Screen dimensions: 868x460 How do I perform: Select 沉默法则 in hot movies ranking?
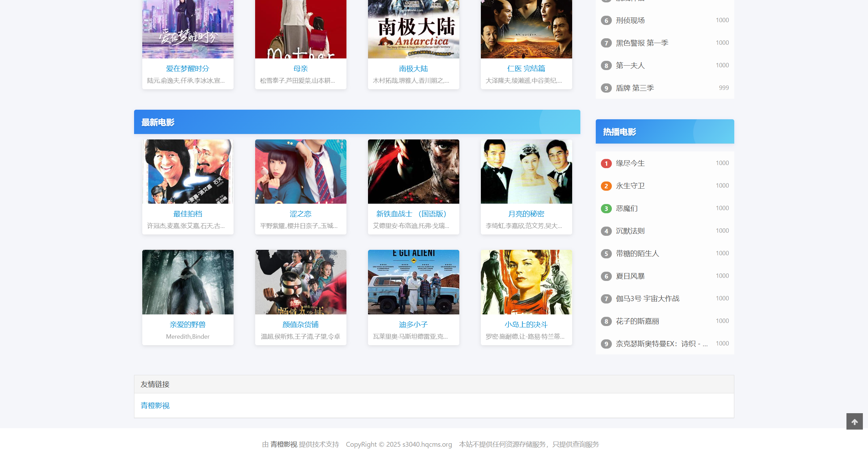coord(630,231)
